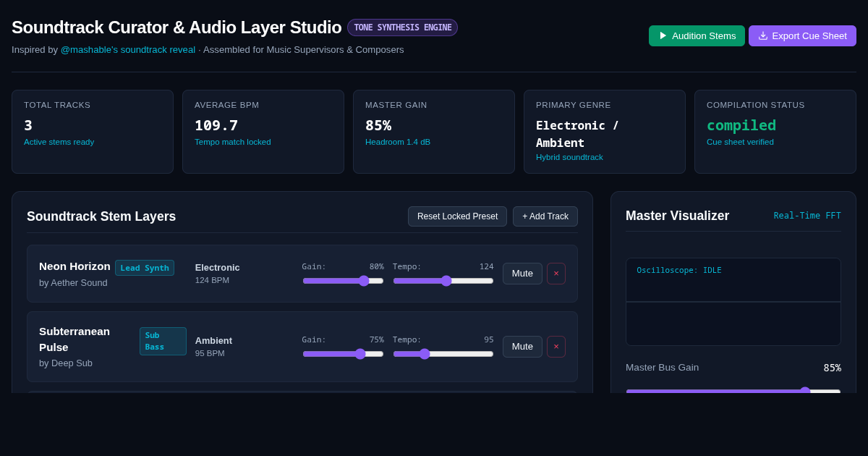Click the by Aether Sound credit
The height and width of the screenshot is (456, 868).
(x=73, y=283)
